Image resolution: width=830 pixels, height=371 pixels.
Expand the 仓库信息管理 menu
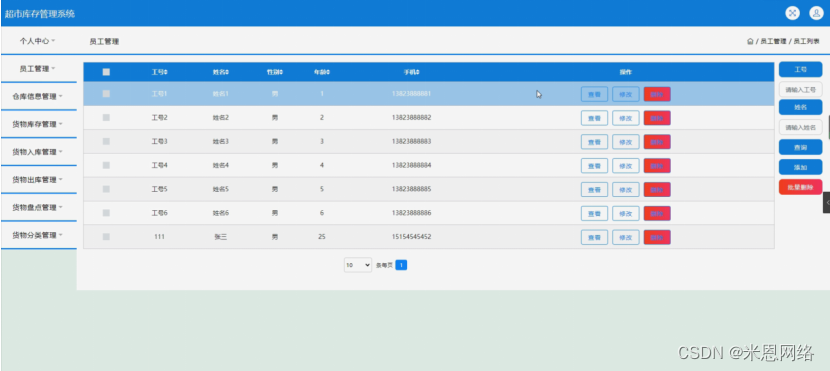click(38, 96)
